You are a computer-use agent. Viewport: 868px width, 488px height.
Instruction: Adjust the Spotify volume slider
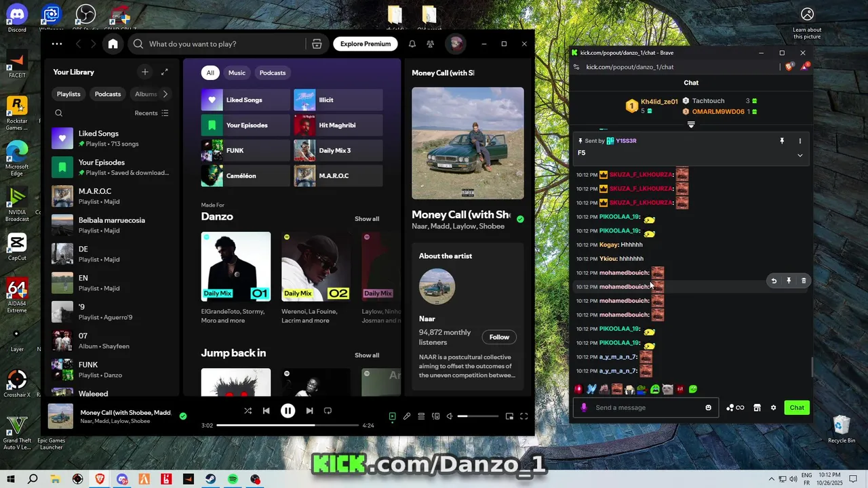478,416
